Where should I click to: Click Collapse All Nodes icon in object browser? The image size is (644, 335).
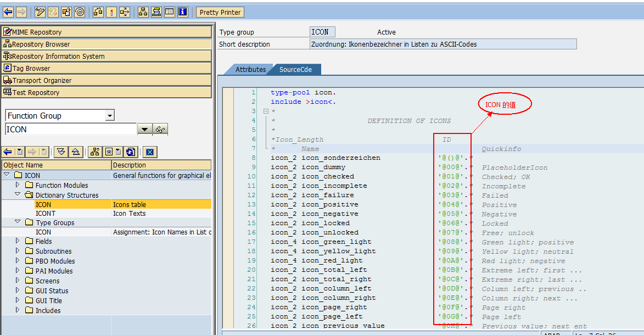click(76, 152)
